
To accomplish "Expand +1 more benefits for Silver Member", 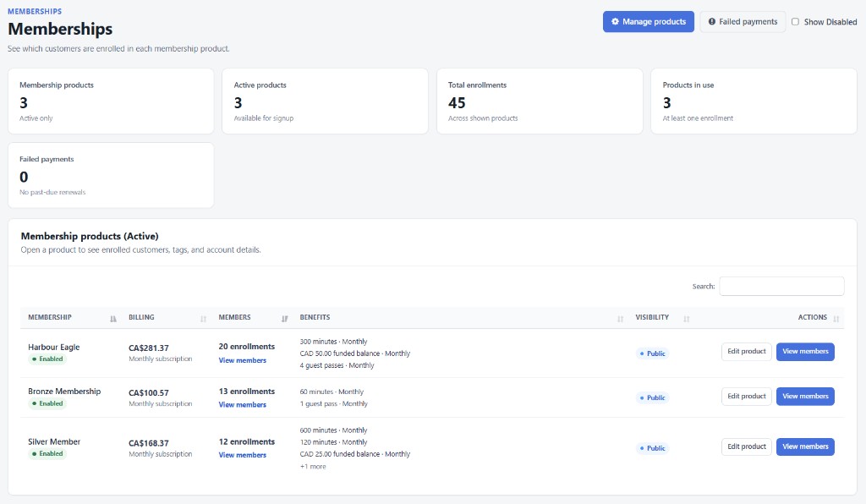I will coord(313,467).
